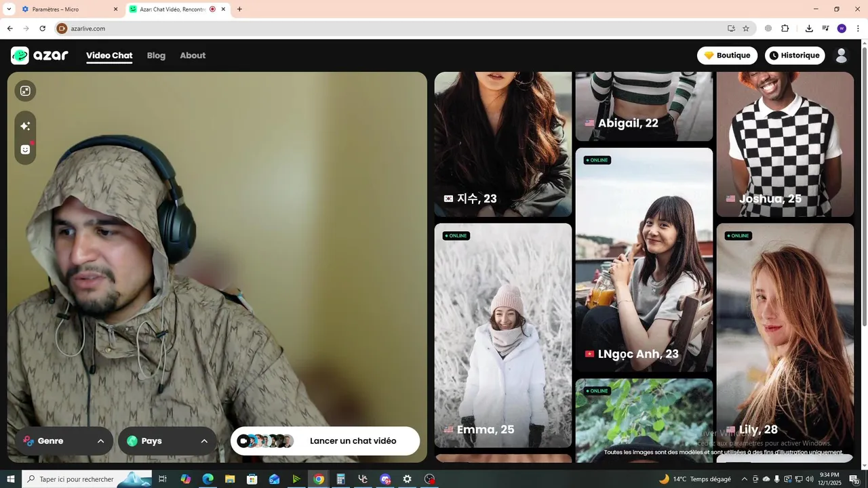Click the Azar logo

tap(40, 56)
